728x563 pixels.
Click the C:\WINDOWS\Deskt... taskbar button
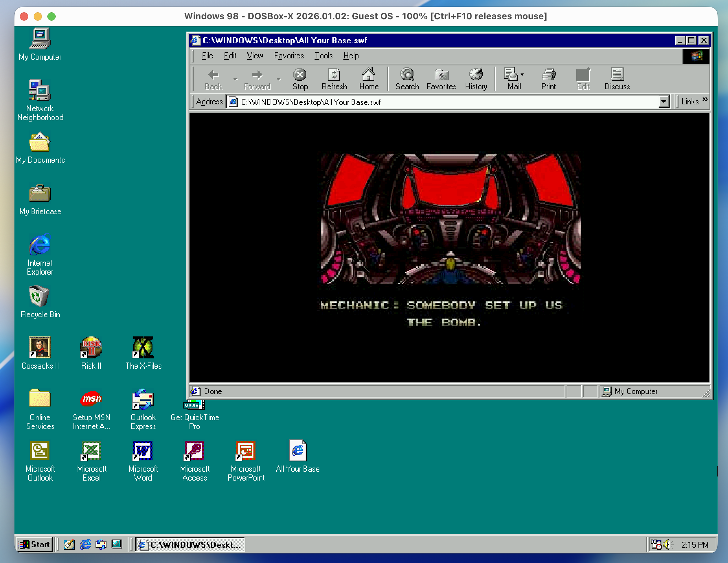click(x=190, y=544)
